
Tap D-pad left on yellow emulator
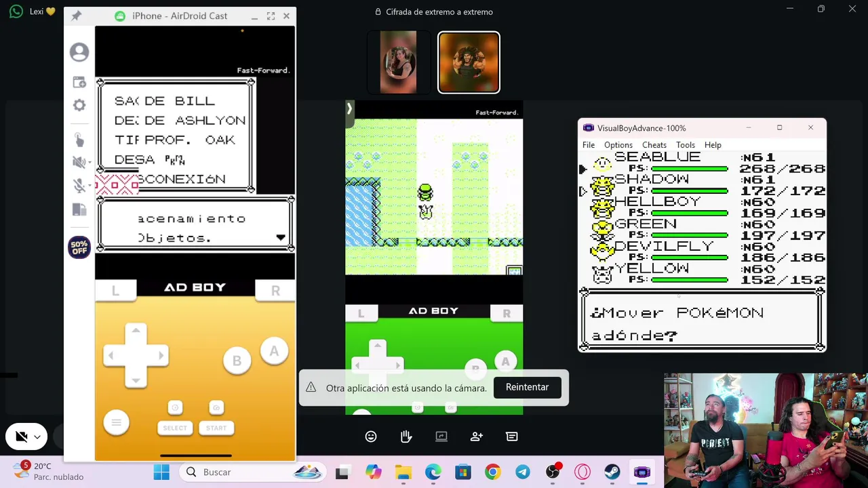(x=112, y=355)
